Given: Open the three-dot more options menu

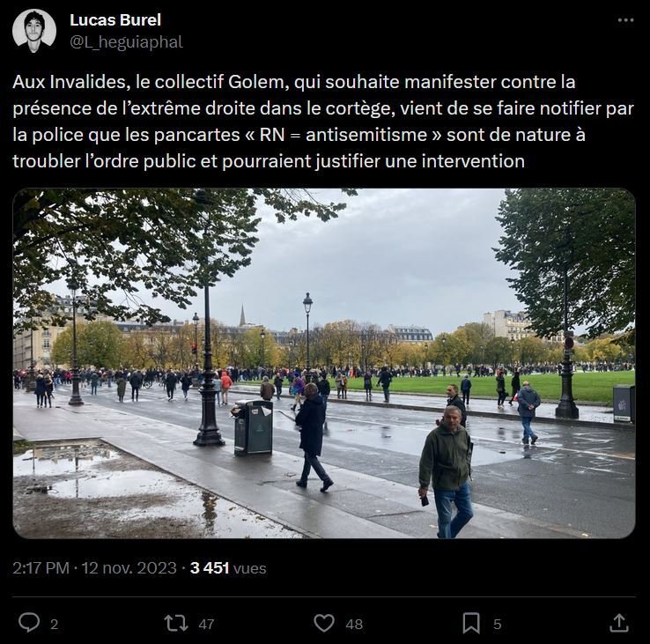Looking at the screenshot, I should [625, 20].
